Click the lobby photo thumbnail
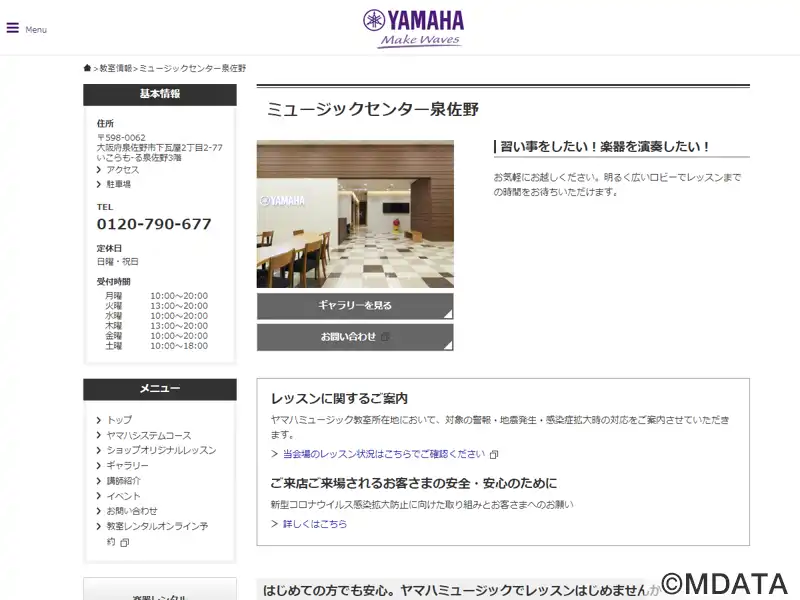Image resolution: width=800 pixels, height=600 pixels. 355,214
